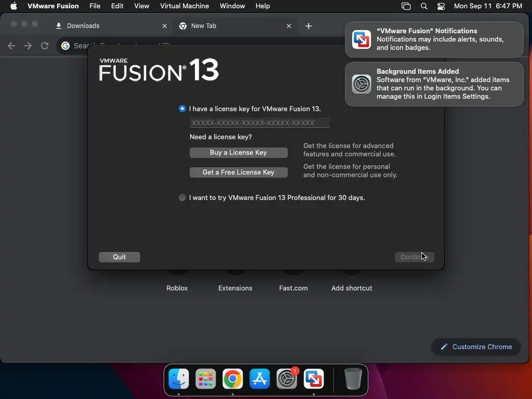Open VMware Fusion from the Dock
This screenshot has width=532, height=399.
tap(313, 379)
